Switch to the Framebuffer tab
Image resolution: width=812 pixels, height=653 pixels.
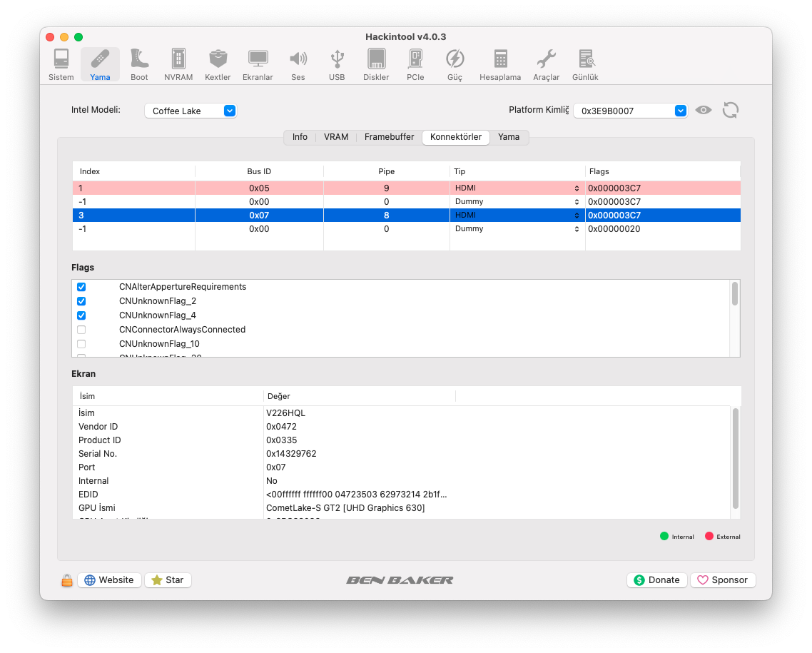click(389, 137)
